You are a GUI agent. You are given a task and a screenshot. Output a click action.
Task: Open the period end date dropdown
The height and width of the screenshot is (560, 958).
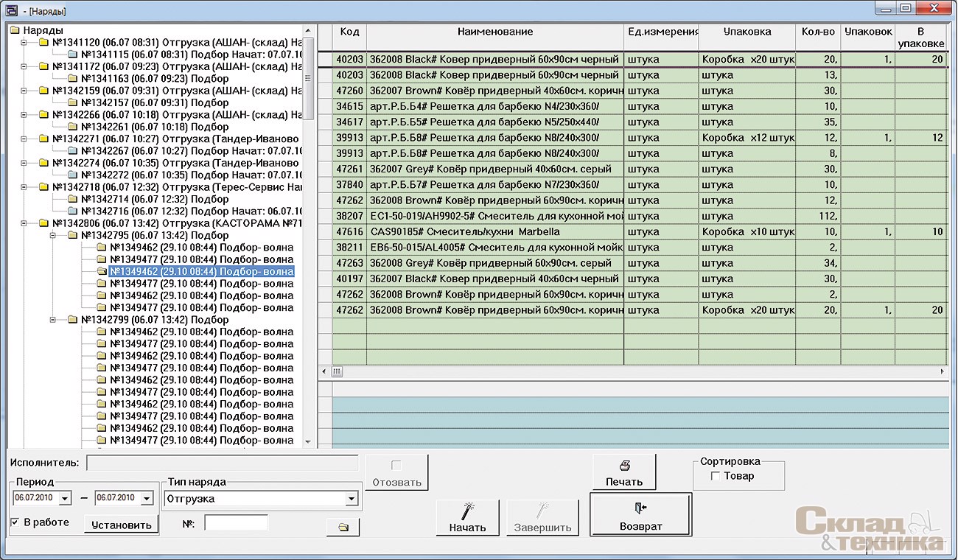point(147,499)
